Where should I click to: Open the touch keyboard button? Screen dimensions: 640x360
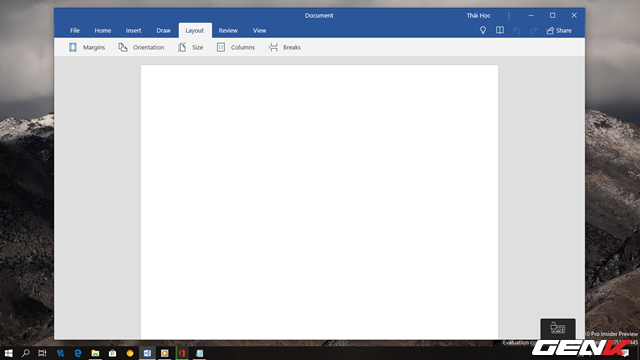pos(558,328)
